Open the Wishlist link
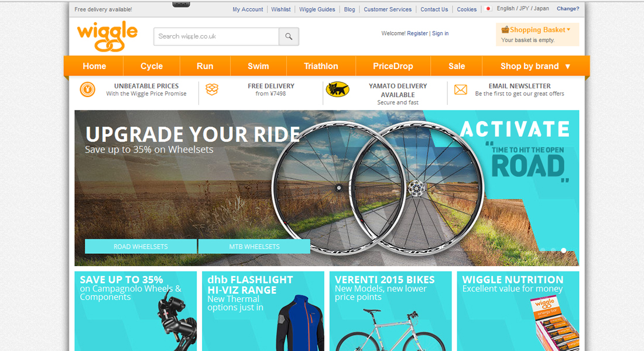Image resolution: width=644 pixels, height=351 pixels. tap(281, 9)
